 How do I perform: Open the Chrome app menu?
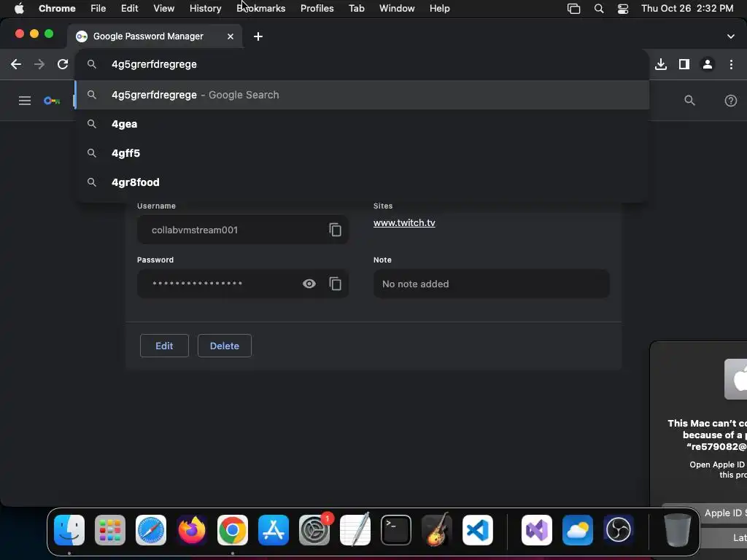pos(57,8)
